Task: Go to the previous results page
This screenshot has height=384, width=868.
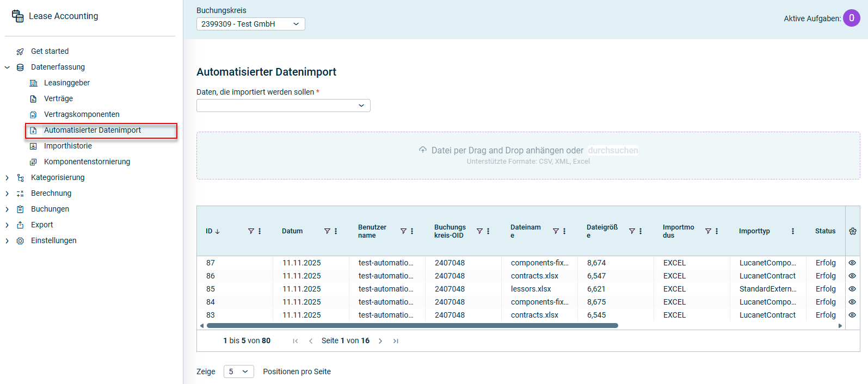Action: [x=311, y=341]
